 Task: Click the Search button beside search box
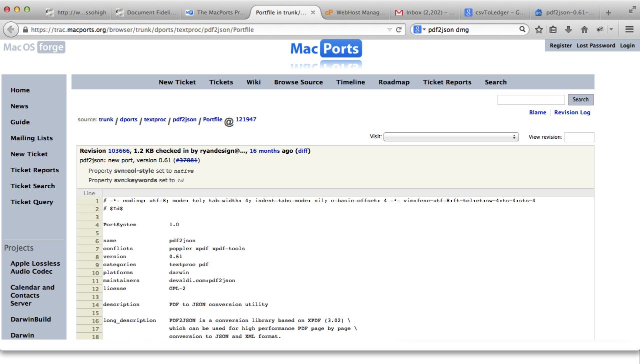580,99
